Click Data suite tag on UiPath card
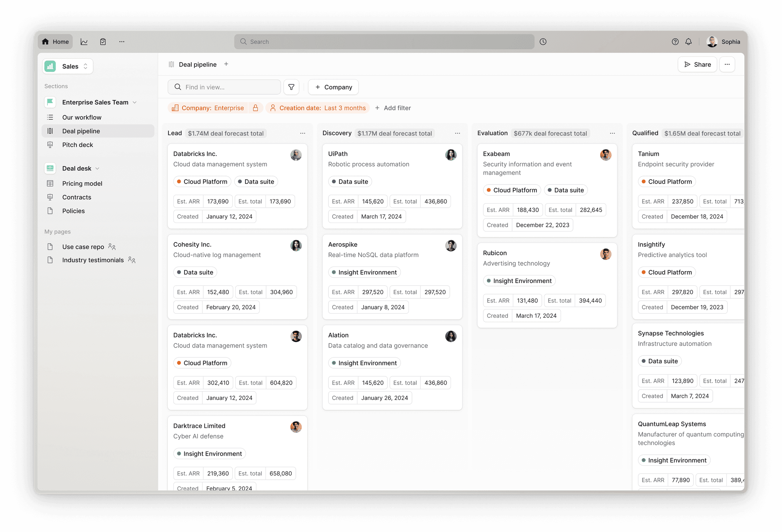The height and width of the screenshot is (532, 782). [x=350, y=182]
